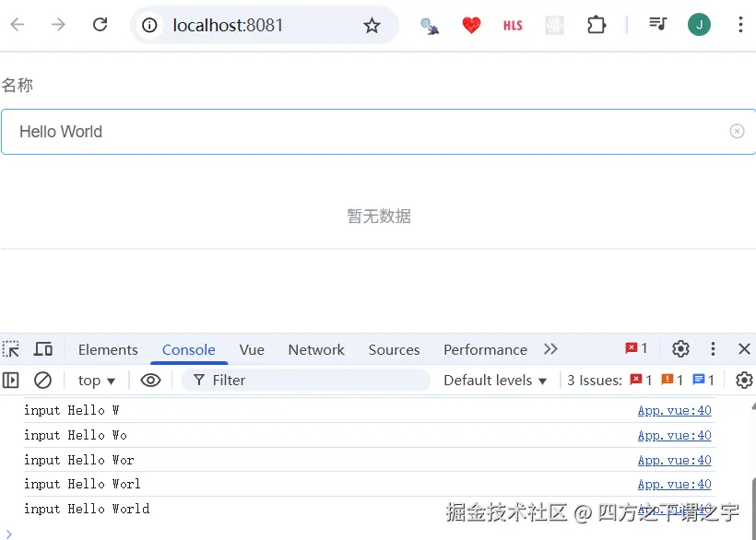Open the red error issues count
This screenshot has height=540, width=756.
(641, 380)
